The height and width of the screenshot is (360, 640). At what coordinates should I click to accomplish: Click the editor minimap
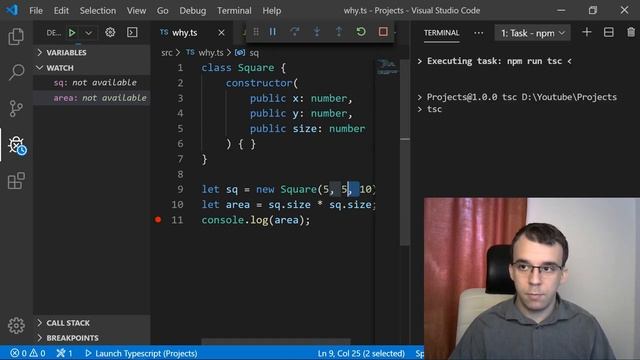pos(387,67)
